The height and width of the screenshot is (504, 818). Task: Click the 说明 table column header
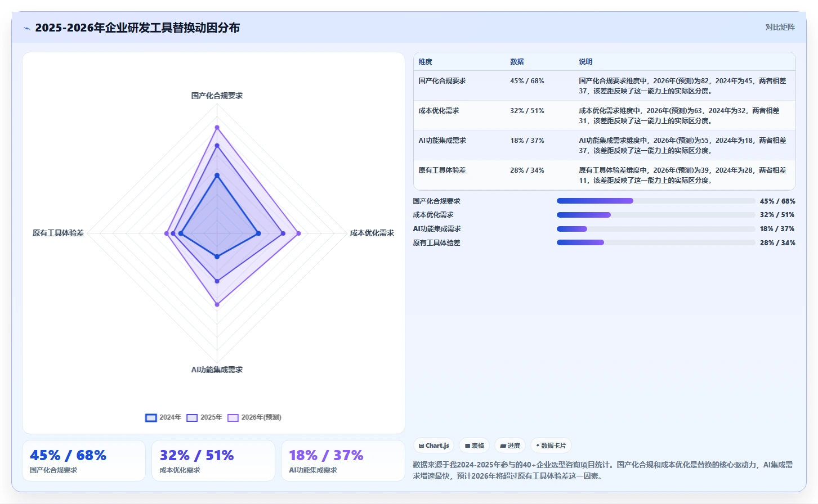pyautogui.click(x=585, y=62)
